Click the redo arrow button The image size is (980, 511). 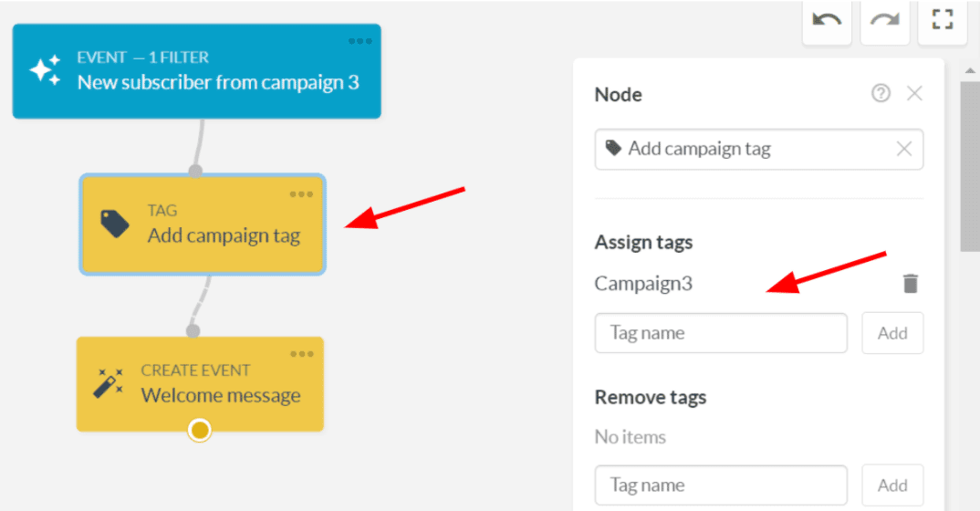tap(884, 19)
